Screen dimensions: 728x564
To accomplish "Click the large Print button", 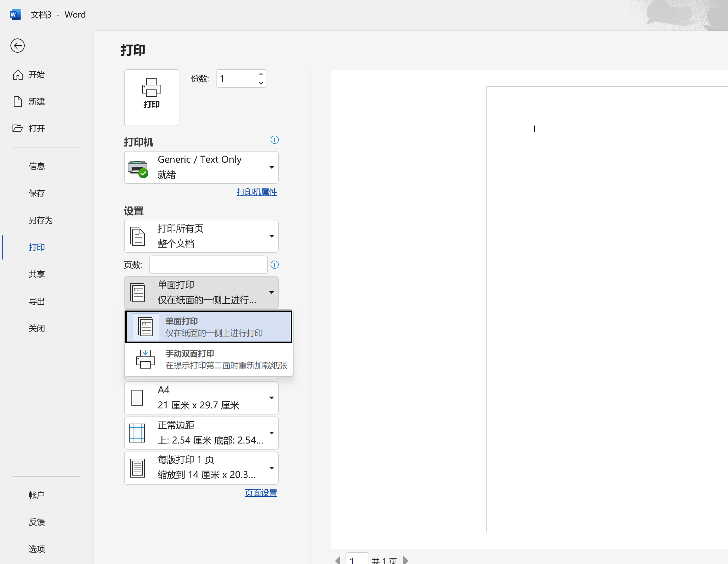I will [x=151, y=98].
